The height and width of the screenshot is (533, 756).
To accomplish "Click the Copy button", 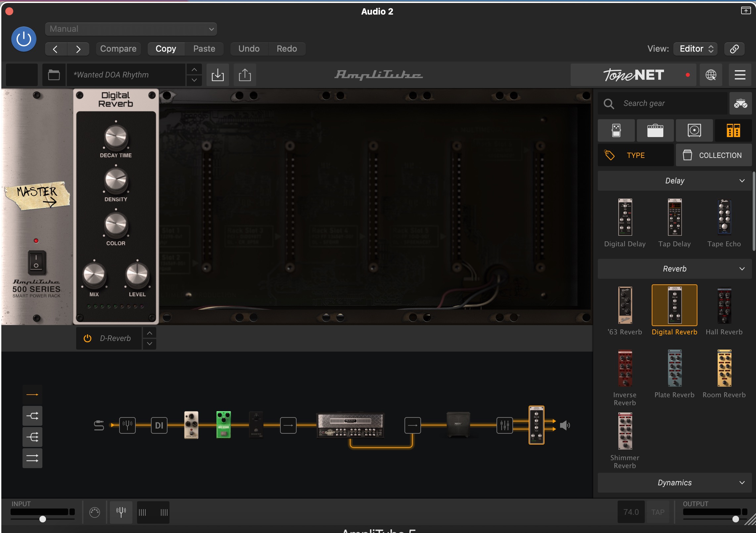I will (x=166, y=49).
